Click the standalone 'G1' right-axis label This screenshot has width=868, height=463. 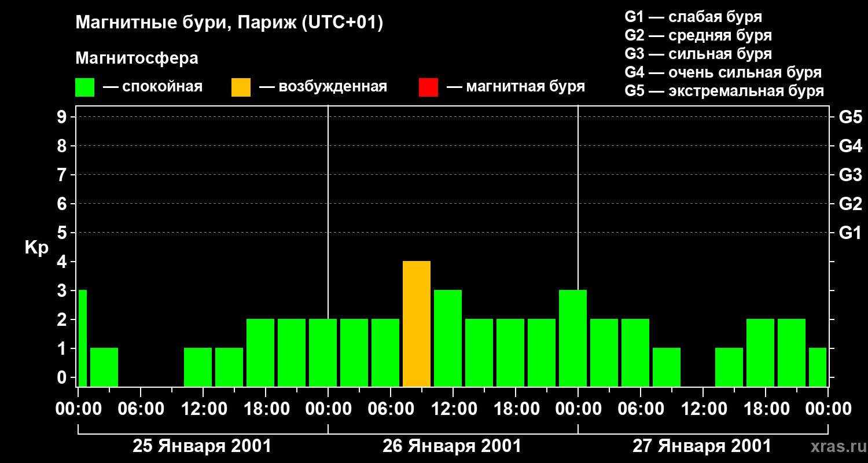850,233
